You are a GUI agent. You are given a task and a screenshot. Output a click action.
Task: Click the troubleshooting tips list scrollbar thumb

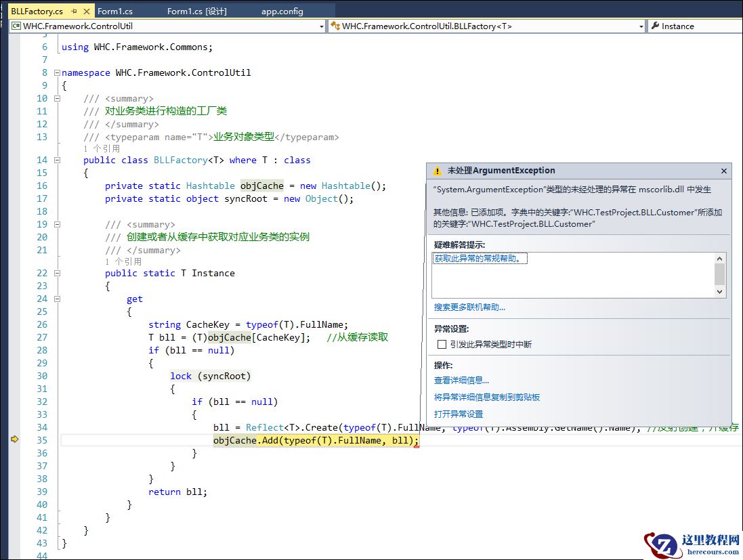click(x=720, y=274)
